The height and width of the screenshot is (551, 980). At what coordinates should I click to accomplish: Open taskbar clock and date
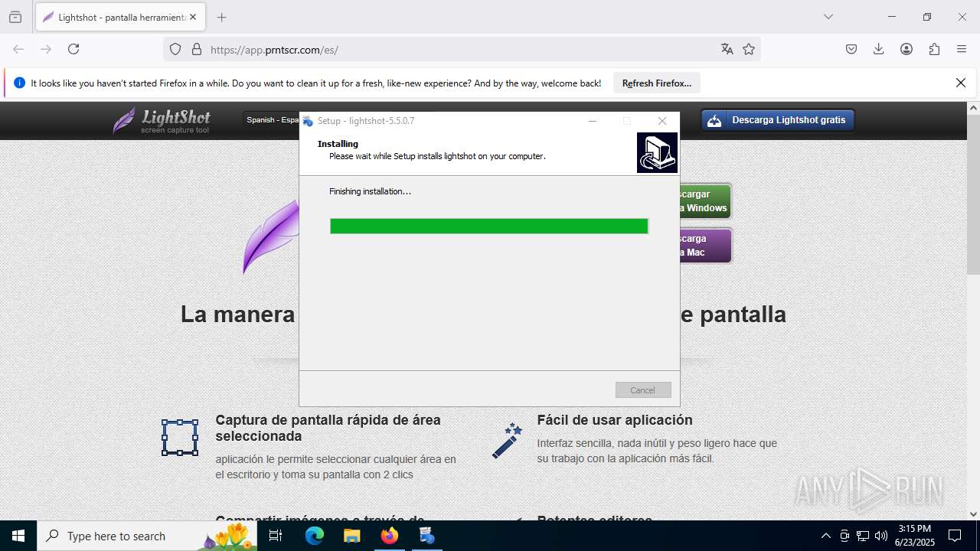pos(915,536)
